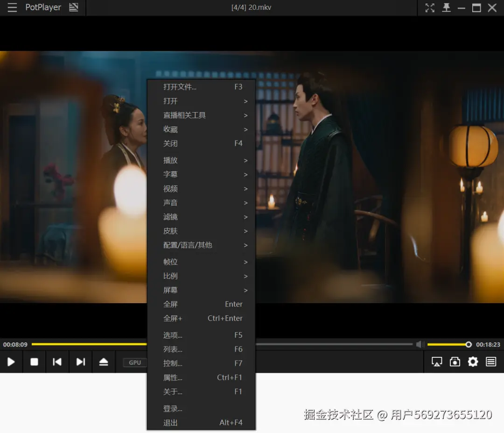Open 列表... playlist entry

(202, 349)
